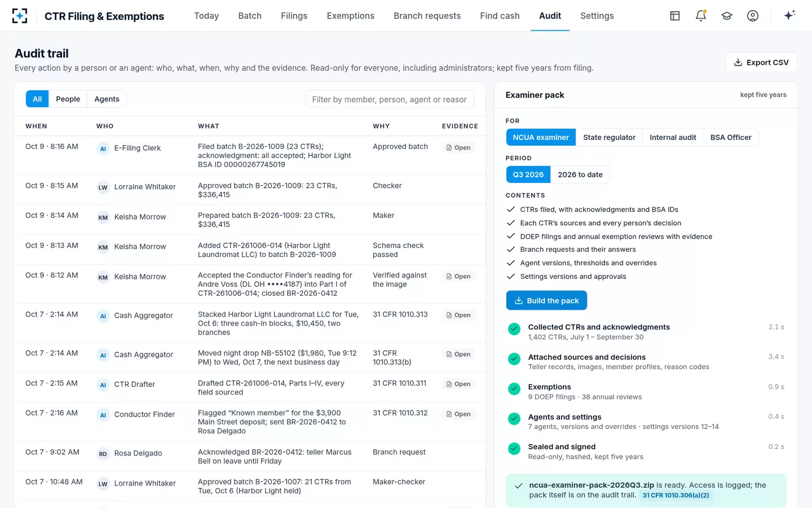
Task: Open evidence for the night drop NB-55102 row
Action: coord(458,354)
